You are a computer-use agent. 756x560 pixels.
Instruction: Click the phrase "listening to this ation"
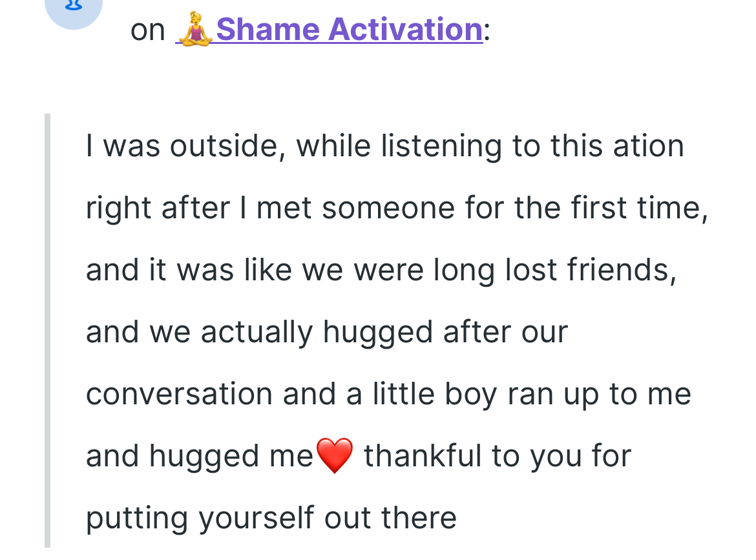[x=532, y=146]
